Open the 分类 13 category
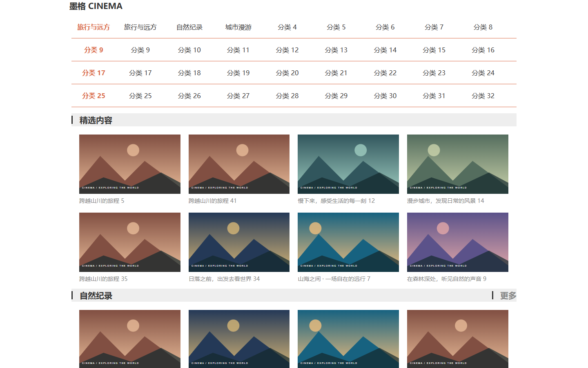Image resolution: width=588 pixels, height=368 pixels. click(336, 50)
